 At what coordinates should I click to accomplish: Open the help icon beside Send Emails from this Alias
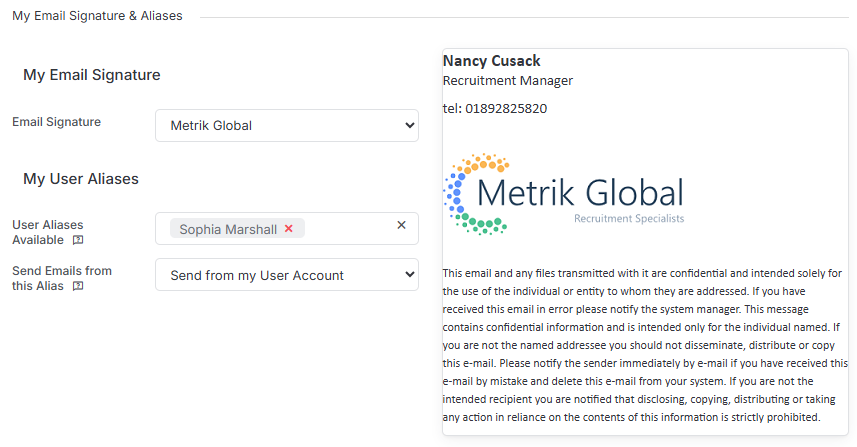78,286
